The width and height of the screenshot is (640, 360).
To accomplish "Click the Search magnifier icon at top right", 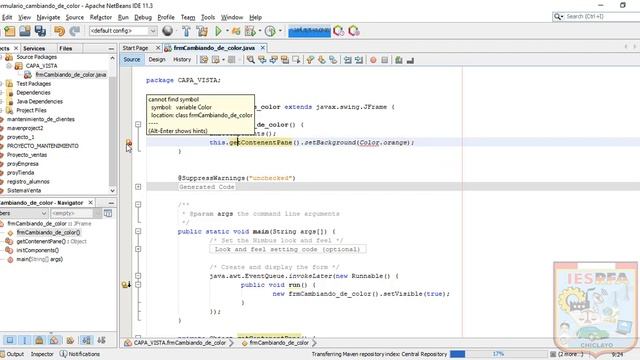I will [x=558, y=17].
